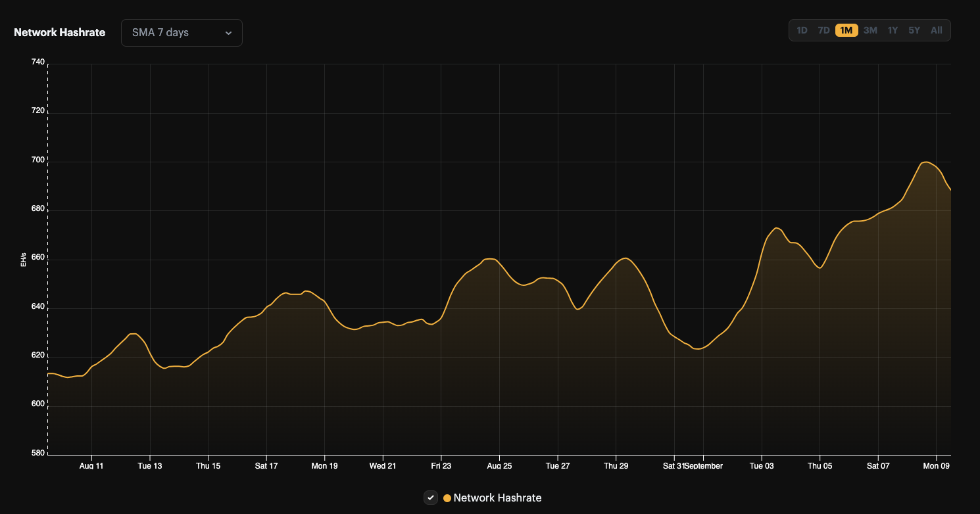This screenshot has height=514, width=980.
Task: Click the Network Hashrate legend label
Action: tap(497, 498)
